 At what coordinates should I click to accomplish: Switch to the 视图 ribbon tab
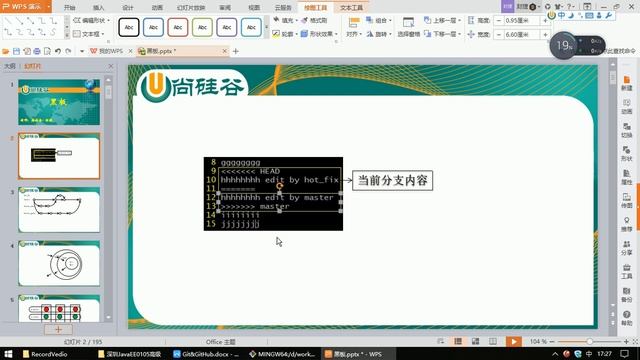pos(254,7)
